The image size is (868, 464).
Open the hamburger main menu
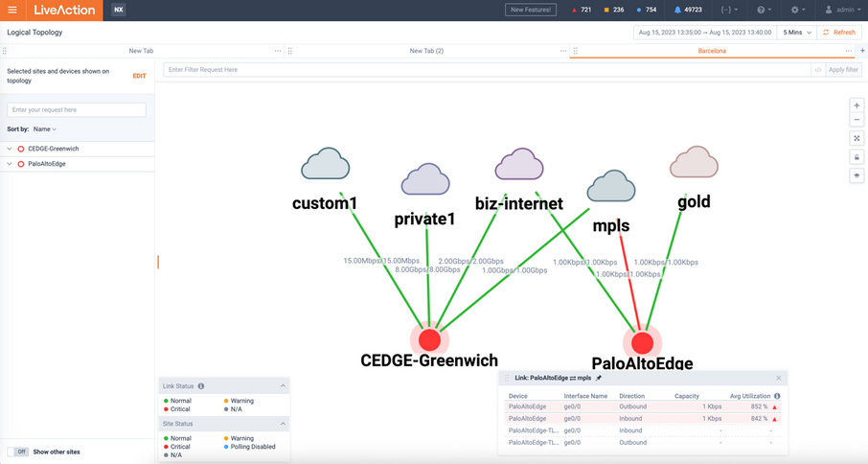12,10
